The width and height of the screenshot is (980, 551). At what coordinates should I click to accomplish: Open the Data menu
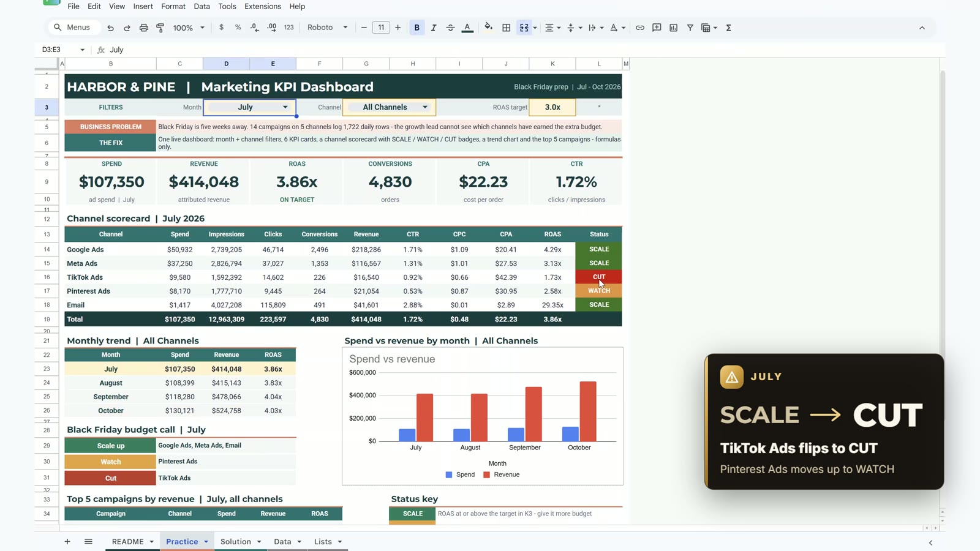click(202, 6)
